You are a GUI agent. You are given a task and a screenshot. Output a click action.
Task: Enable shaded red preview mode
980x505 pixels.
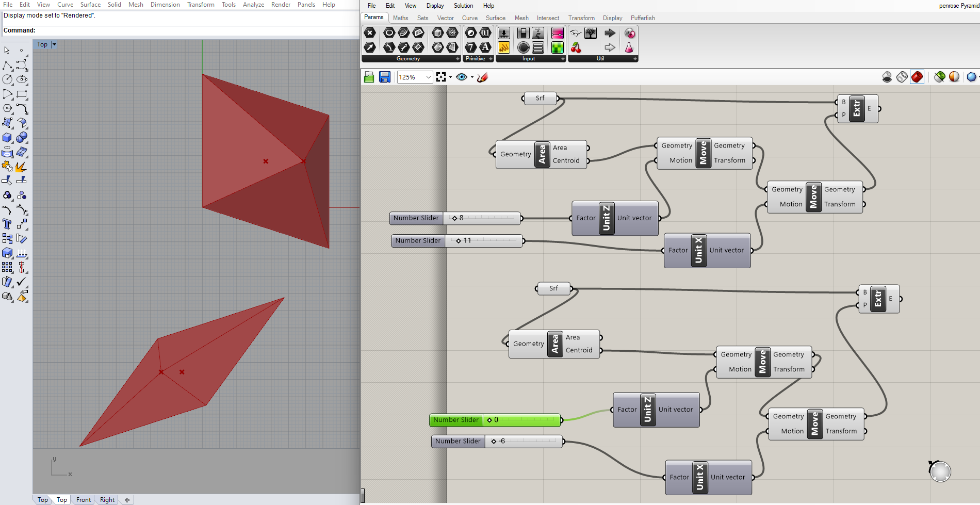(917, 77)
